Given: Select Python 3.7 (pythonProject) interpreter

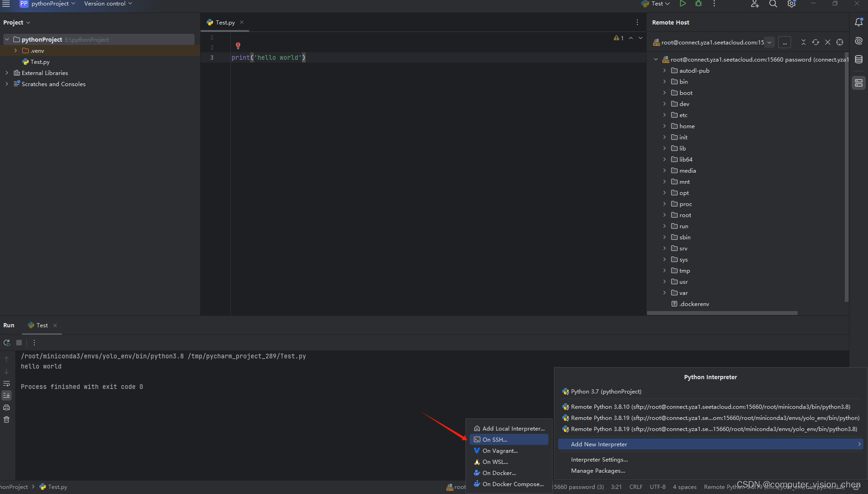Looking at the screenshot, I should [711, 391].
